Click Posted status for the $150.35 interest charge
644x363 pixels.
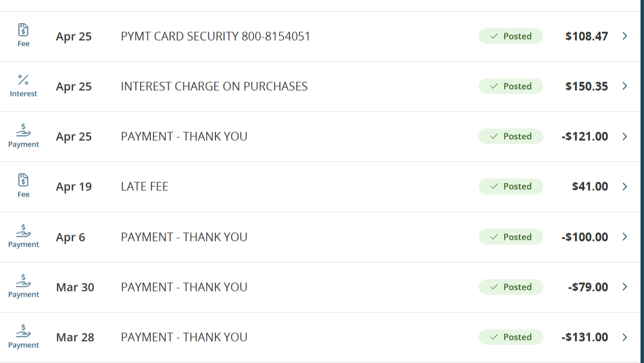coord(510,86)
